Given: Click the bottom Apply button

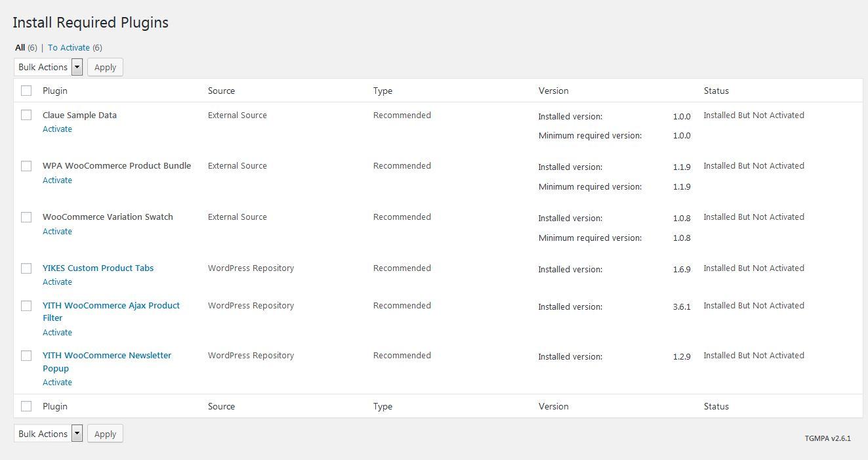Looking at the screenshot, I should [105, 434].
